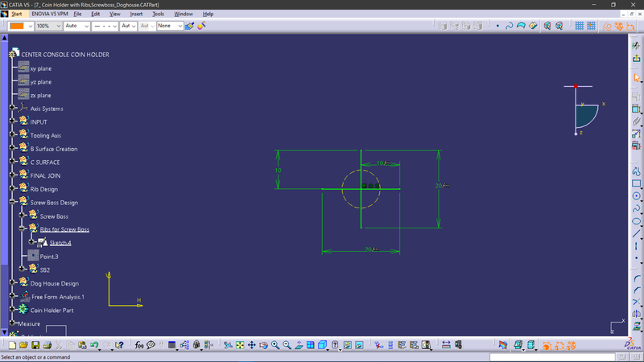Select the Mirror tool

click(x=636, y=314)
